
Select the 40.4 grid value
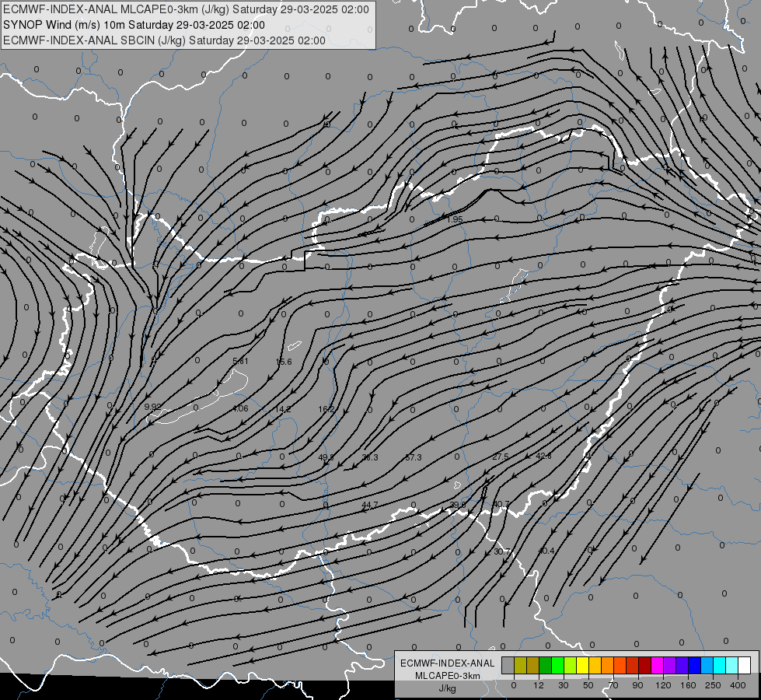coord(546,551)
